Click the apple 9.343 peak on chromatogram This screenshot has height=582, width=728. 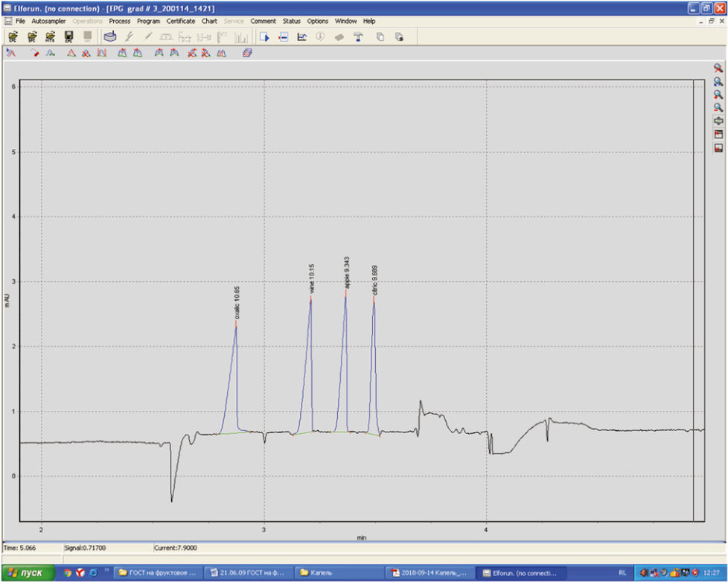(x=345, y=298)
